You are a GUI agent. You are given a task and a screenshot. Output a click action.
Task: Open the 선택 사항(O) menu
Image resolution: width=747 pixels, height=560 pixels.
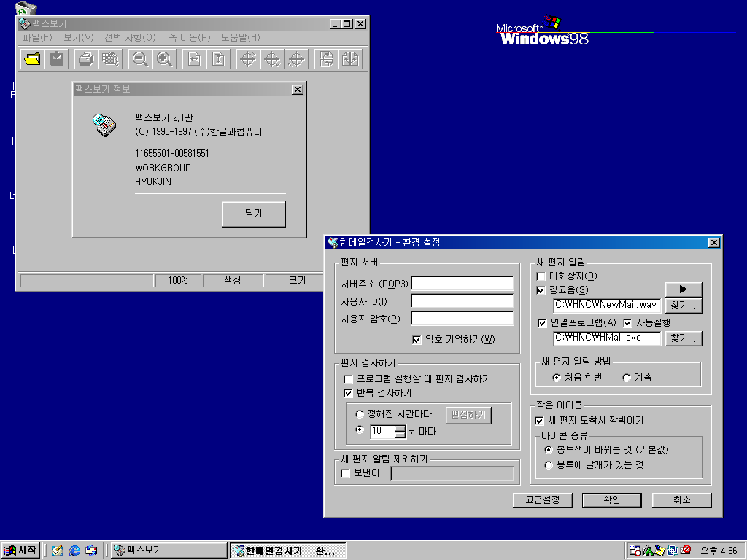(x=130, y=37)
